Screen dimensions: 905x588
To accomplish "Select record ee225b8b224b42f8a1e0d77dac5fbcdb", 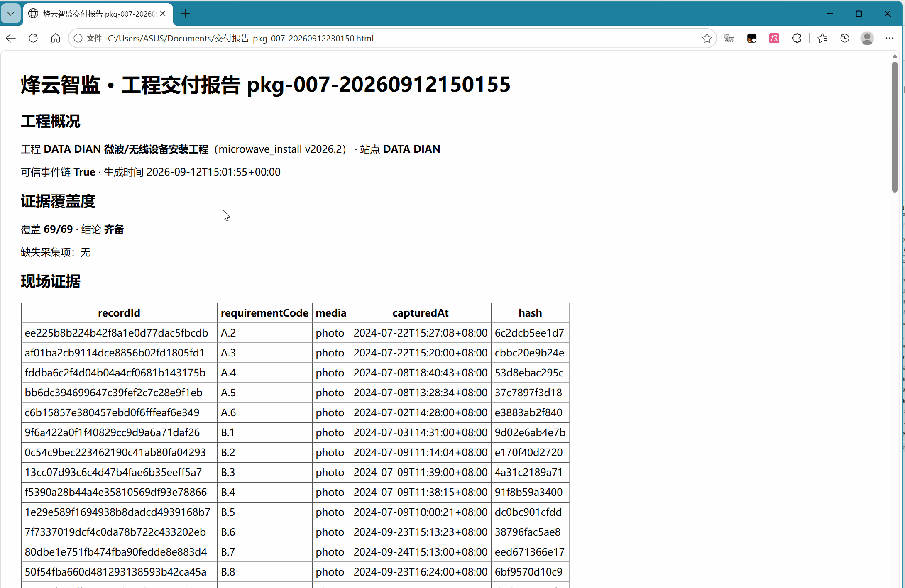I will 119,333.
